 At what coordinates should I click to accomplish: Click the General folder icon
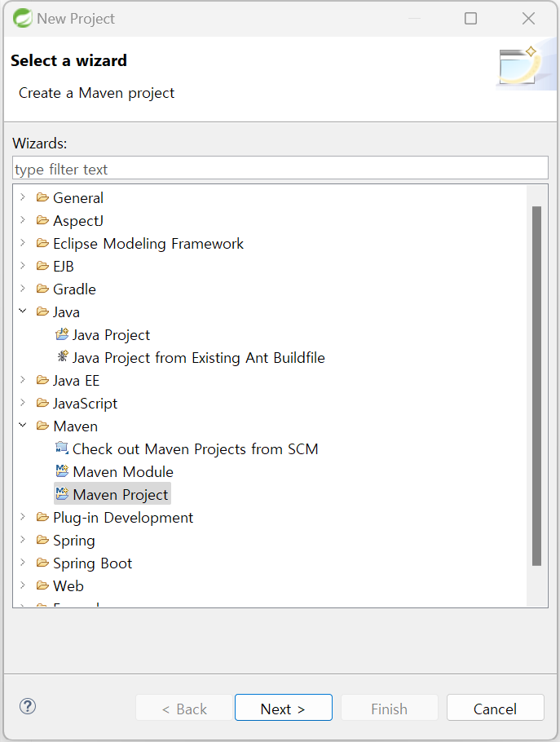42,197
